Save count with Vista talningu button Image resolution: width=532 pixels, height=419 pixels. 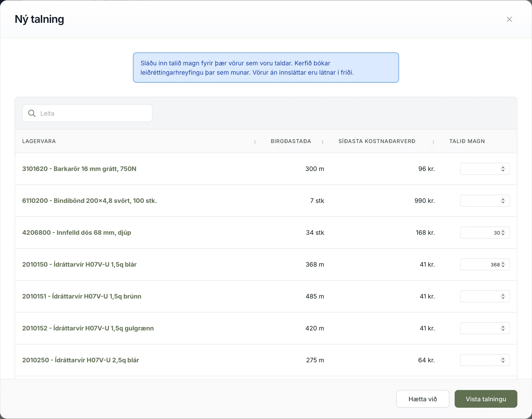click(x=486, y=399)
